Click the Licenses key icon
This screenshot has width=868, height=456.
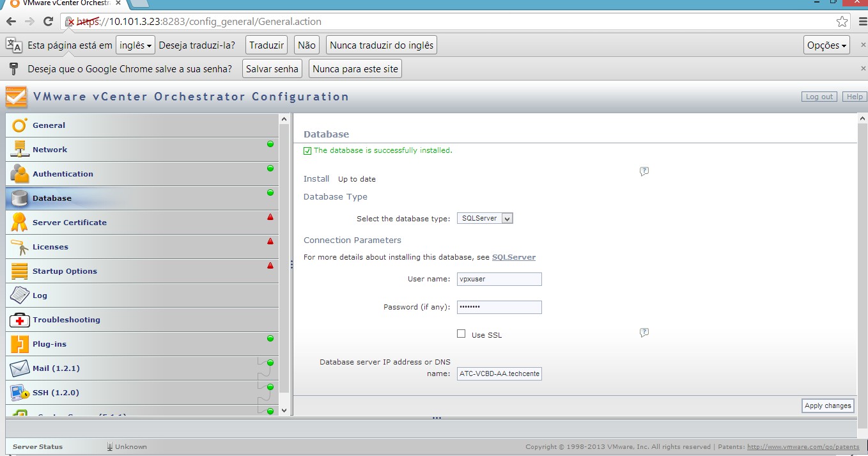coord(20,246)
